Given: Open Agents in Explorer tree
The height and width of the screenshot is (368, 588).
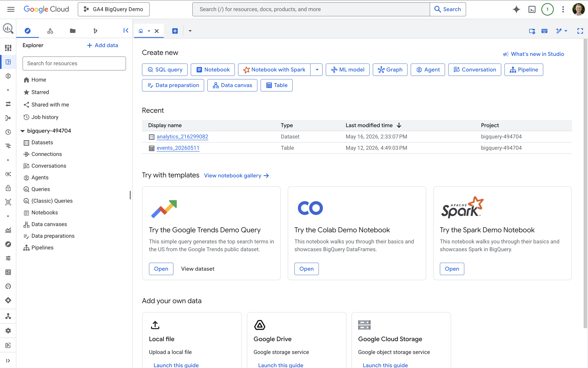Looking at the screenshot, I should [40, 177].
